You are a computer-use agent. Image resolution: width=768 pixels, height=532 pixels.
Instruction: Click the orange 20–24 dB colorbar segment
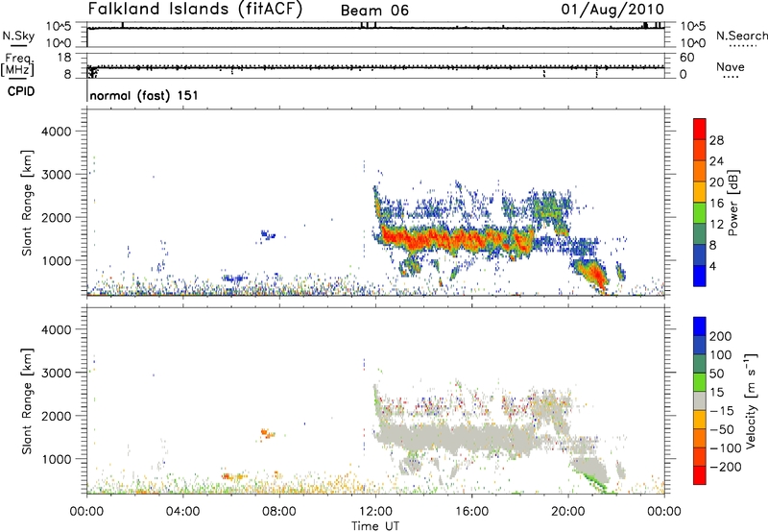coord(700,171)
